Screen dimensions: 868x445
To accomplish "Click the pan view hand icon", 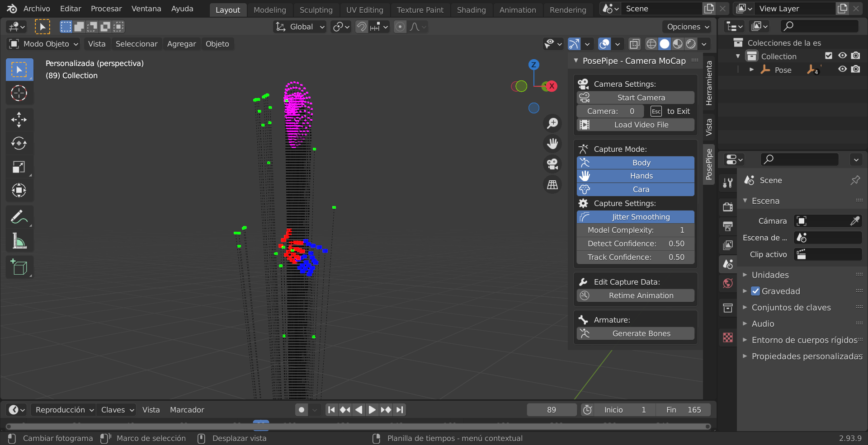I will point(552,144).
